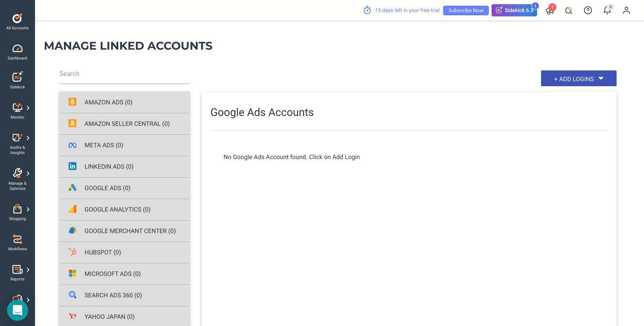Click the magnifier search icon in header

click(x=569, y=11)
